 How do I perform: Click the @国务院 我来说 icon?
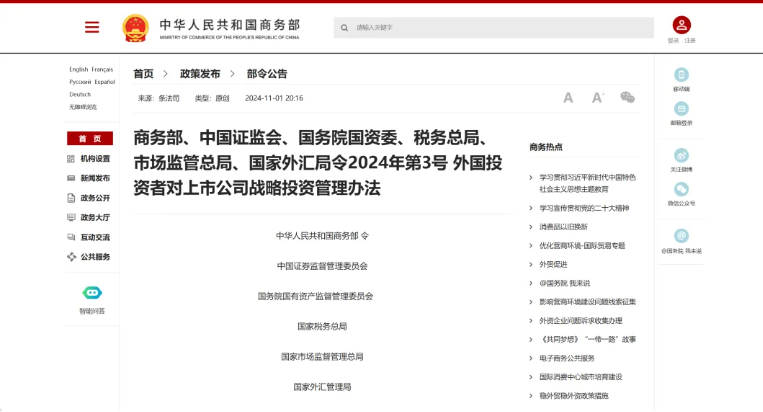coord(681,236)
